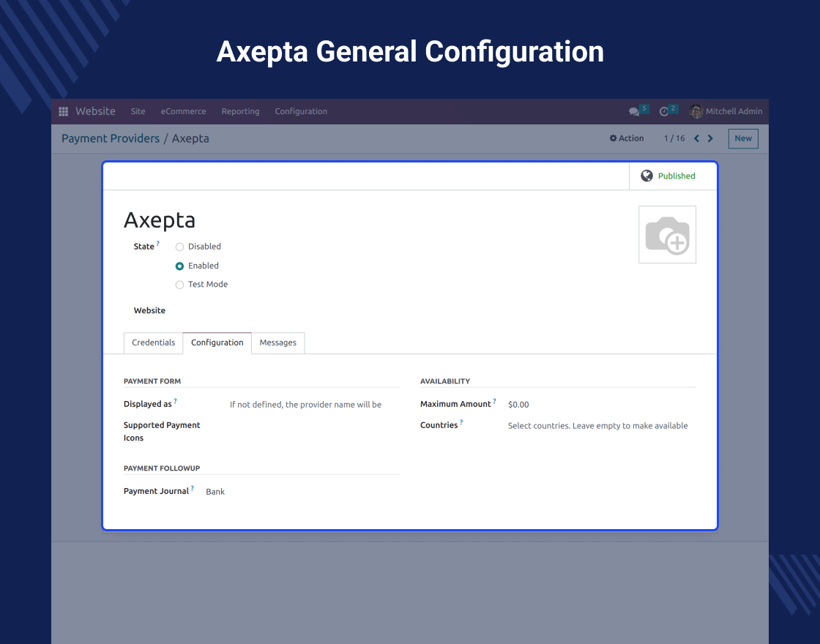Click Mitchell Admin avatar picture

pos(696,111)
